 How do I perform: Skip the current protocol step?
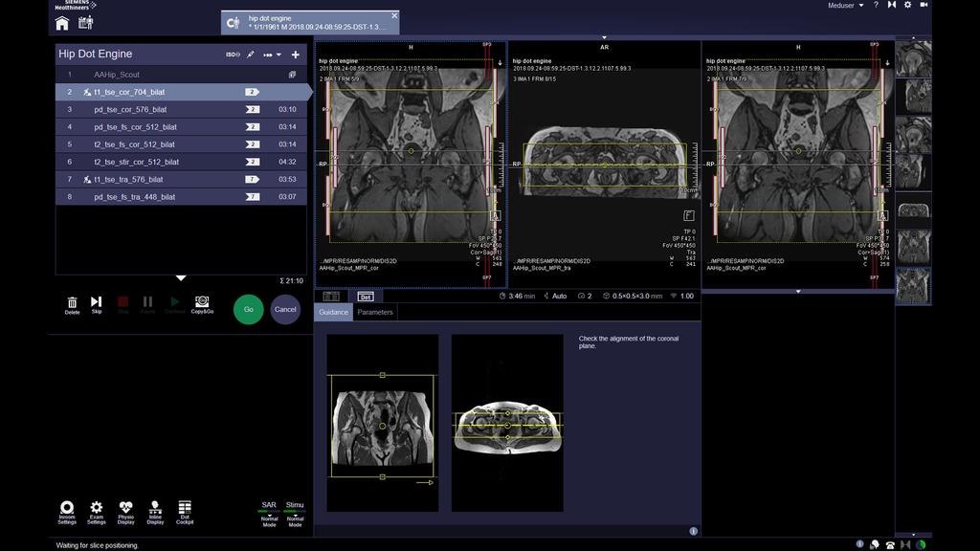97,302
